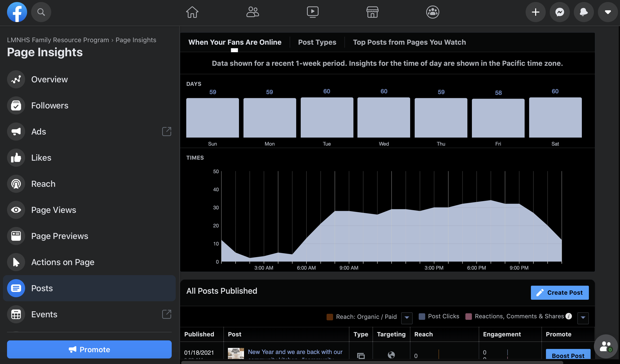620x364 pixels.
Task: Click the Followers sidebar icon
Action: (16, 105)
